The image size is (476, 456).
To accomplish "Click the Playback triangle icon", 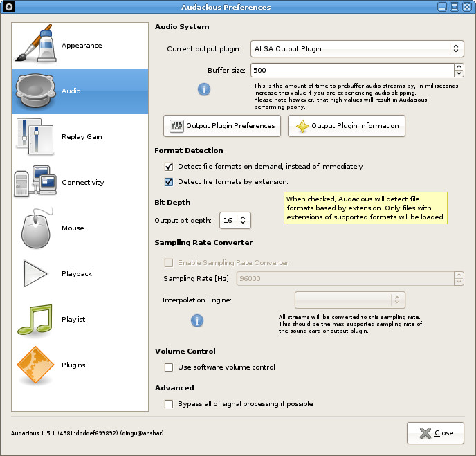I will (35, 273).
